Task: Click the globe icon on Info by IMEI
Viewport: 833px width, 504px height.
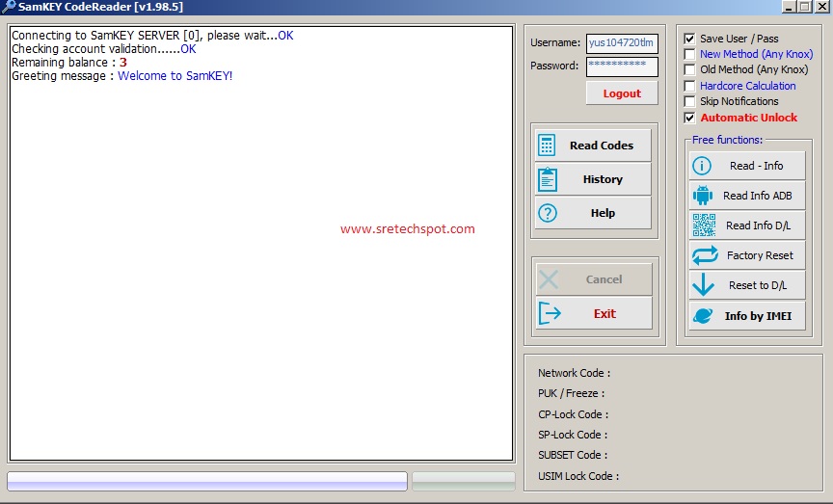Action: (x=703, y=315)
